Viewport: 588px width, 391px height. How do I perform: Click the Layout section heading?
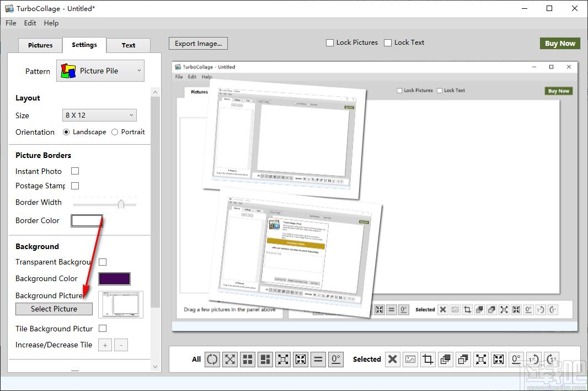coord(28,98)
